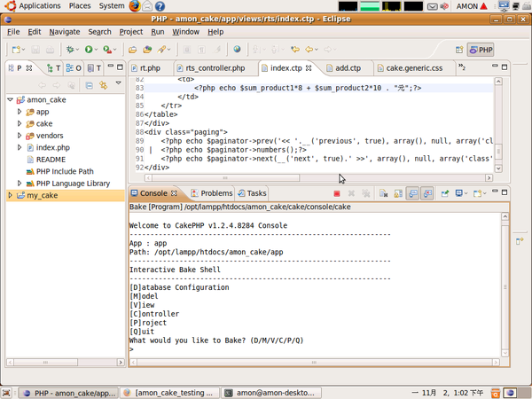Select README file in the explorer
The height and width of the screenshot is (399, 532).
(51, 160)
